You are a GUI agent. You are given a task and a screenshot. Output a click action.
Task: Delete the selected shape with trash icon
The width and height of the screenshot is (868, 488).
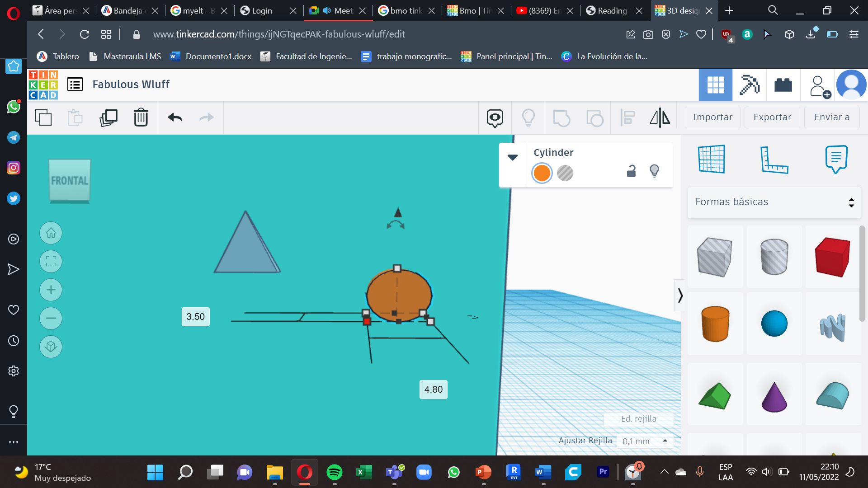pyautogui.click(x=141, y=117)
